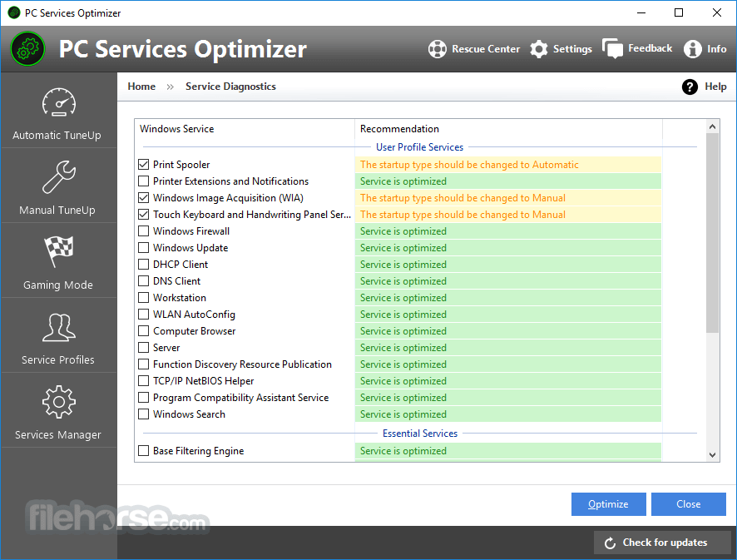The width and height of the screenshot is (737, 560).
Task: Click the Settings gear icon in header
Action: [x=539, y=49]
